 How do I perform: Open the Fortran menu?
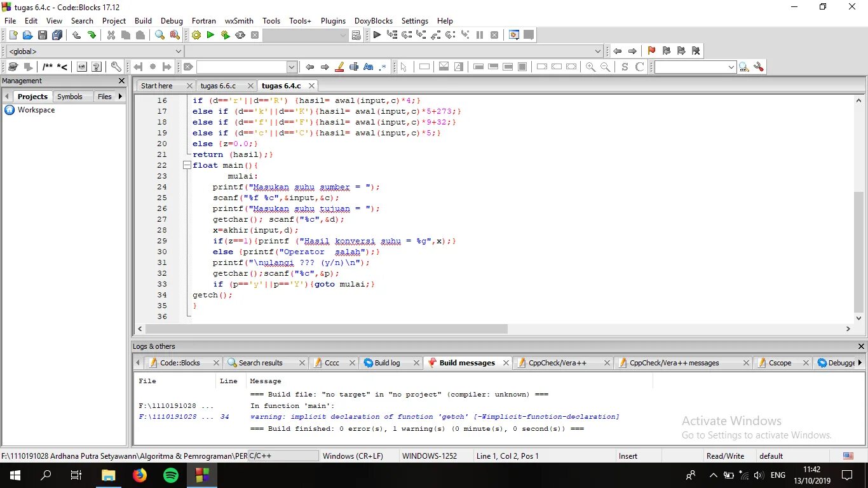coord(203,21)
